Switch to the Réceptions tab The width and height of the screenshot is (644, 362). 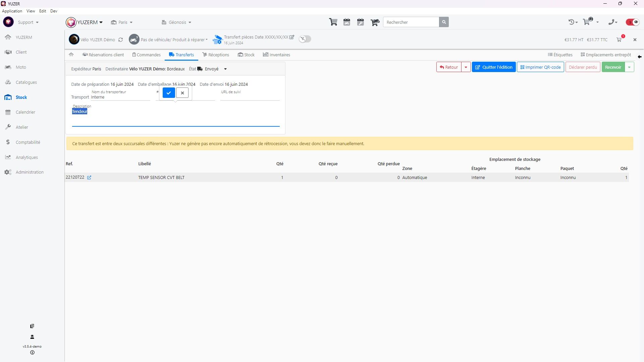pyautogui.click(x=216, y=55)
